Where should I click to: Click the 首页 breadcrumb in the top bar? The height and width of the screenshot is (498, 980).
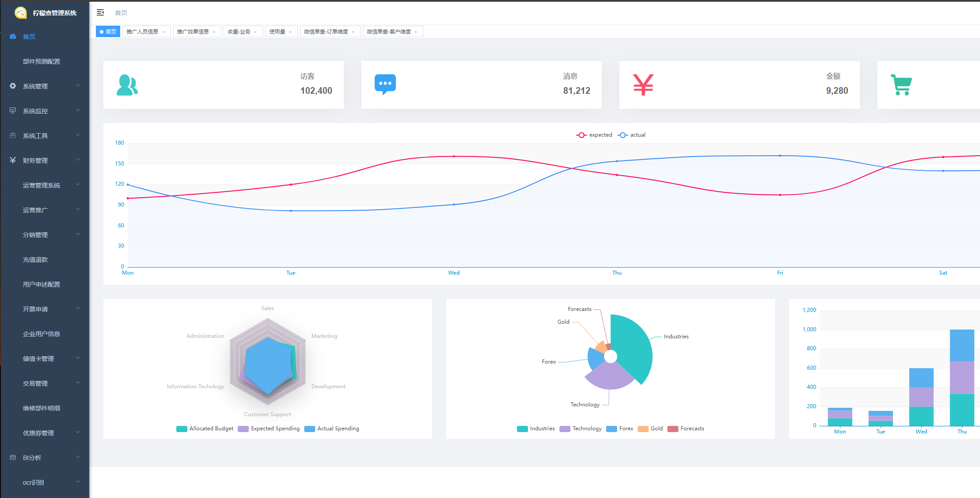[121, 13]
